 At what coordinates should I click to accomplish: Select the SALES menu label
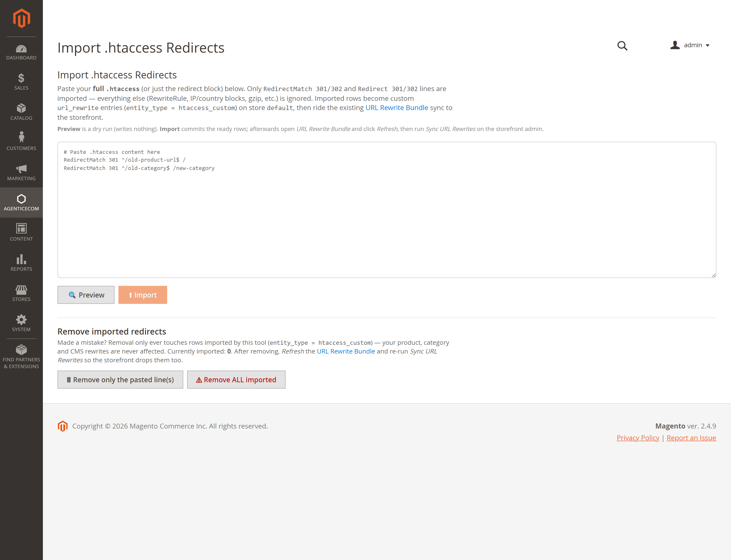pyautogui.click(x=21, y=88)
